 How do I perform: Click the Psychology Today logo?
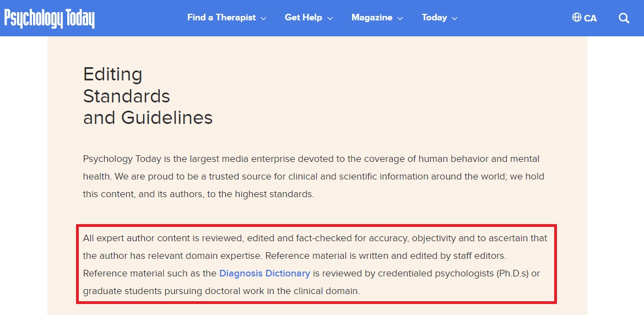pos(50,18)
